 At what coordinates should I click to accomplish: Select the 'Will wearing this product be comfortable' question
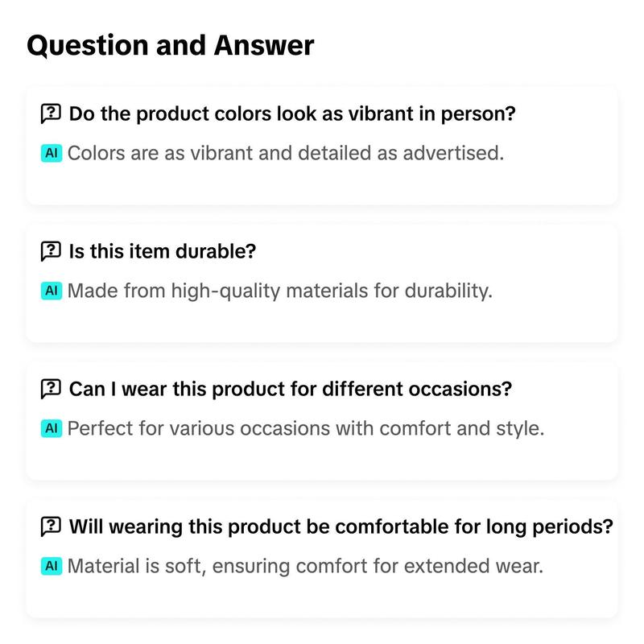pos(341,526)
